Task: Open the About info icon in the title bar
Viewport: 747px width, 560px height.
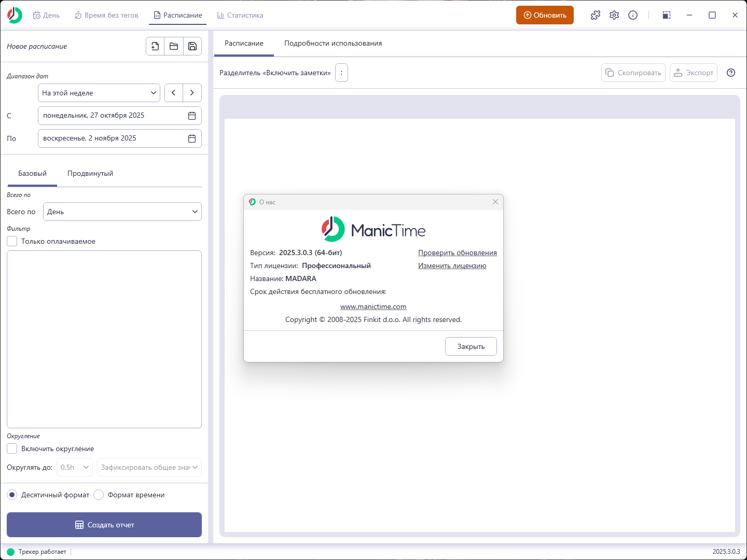Action: pyautogui.click(x=633, y=15)
